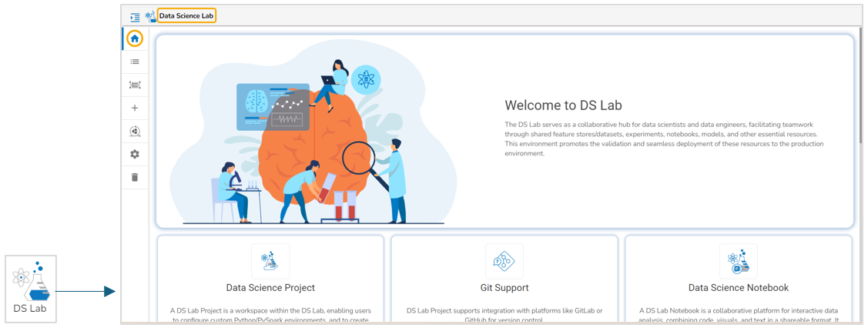Open the Data Science Project heading
Image resolution: width=868 pixels, height=331 pixels.
click(x=270, y=288)
